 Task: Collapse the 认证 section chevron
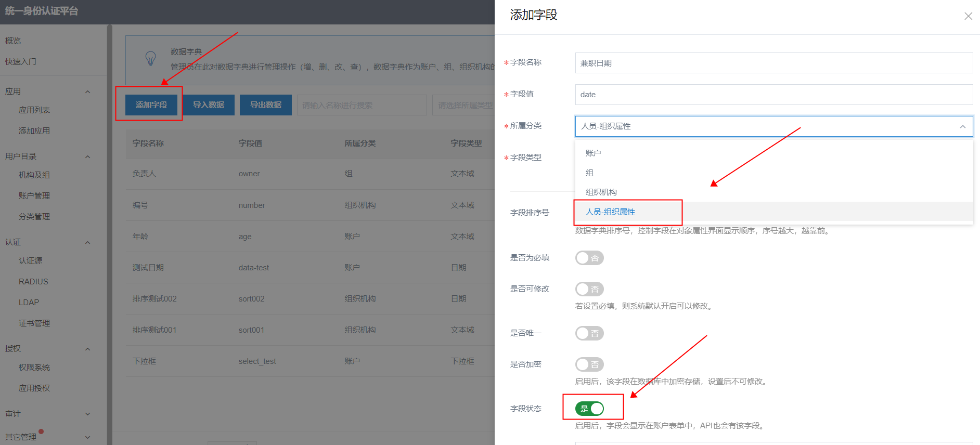pos(87,243)
